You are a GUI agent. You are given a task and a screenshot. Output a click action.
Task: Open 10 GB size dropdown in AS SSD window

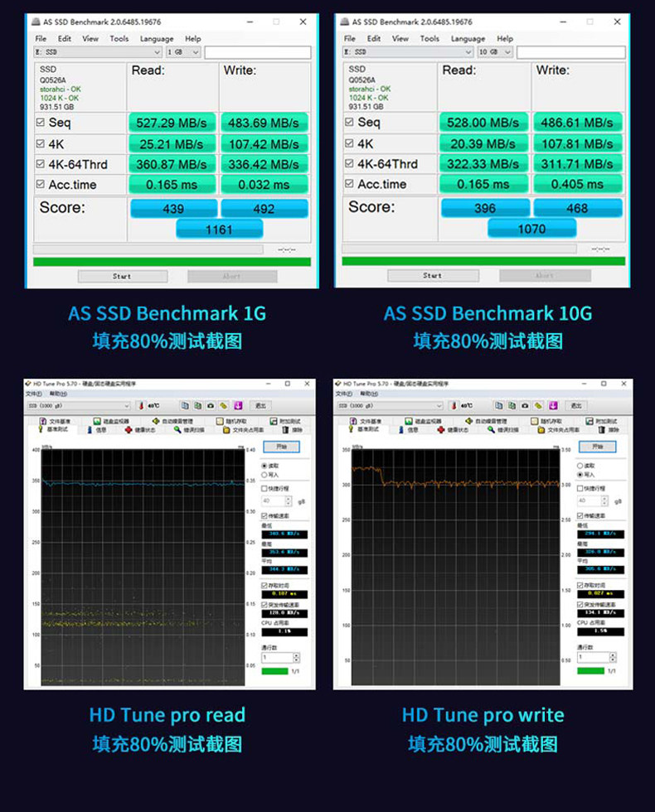click(x=495, y=51)
